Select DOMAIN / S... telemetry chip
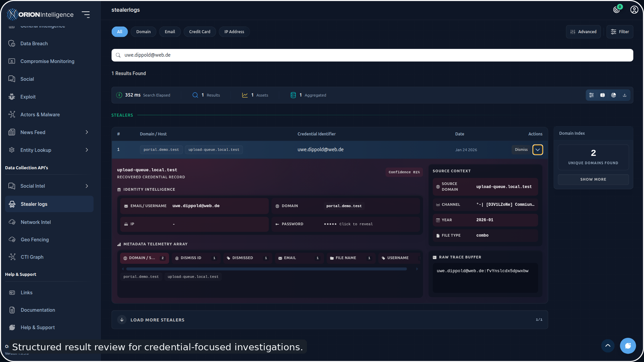 (x=145, y=258)
